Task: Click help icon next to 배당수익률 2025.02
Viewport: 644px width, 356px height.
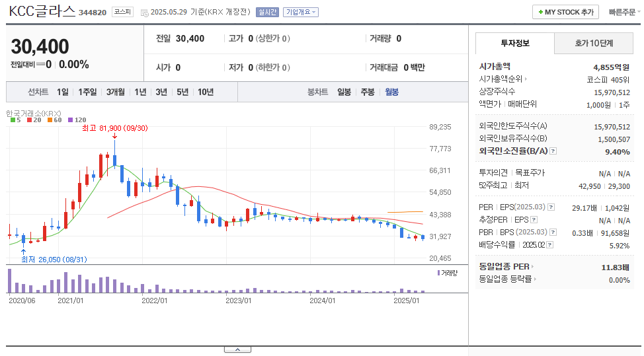Action: point(550,245)
